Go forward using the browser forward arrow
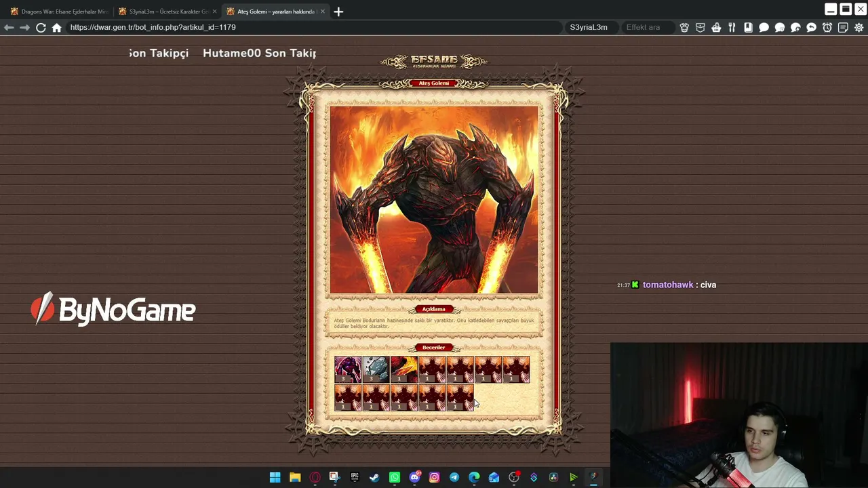The height and width of the screenshot is (488, 868). pyautogui.click(x=24, y=27)
